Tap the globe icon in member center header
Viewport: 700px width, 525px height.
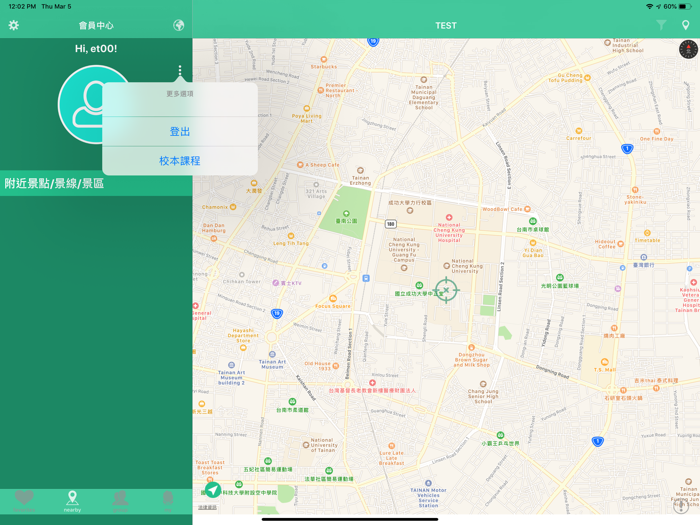[178, 25]
